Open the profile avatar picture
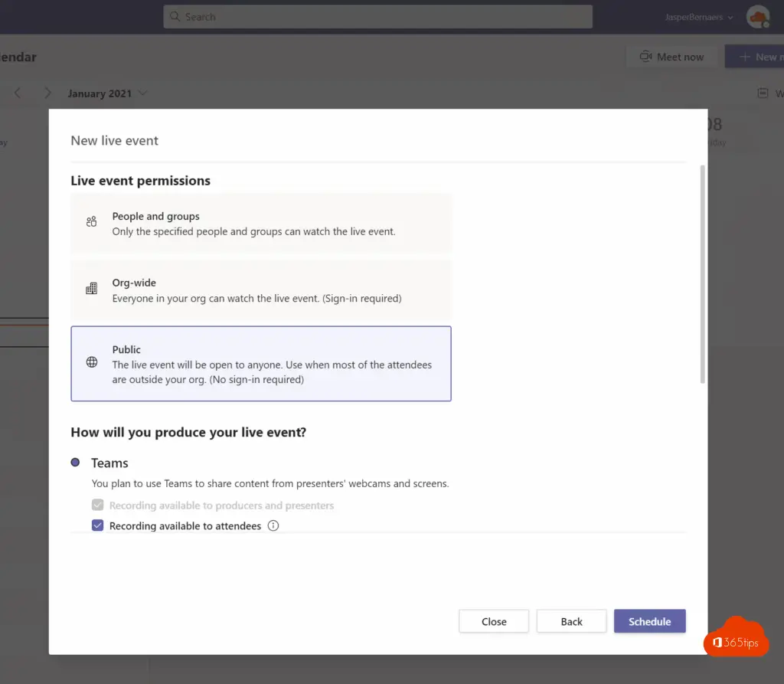 (758, 17)
